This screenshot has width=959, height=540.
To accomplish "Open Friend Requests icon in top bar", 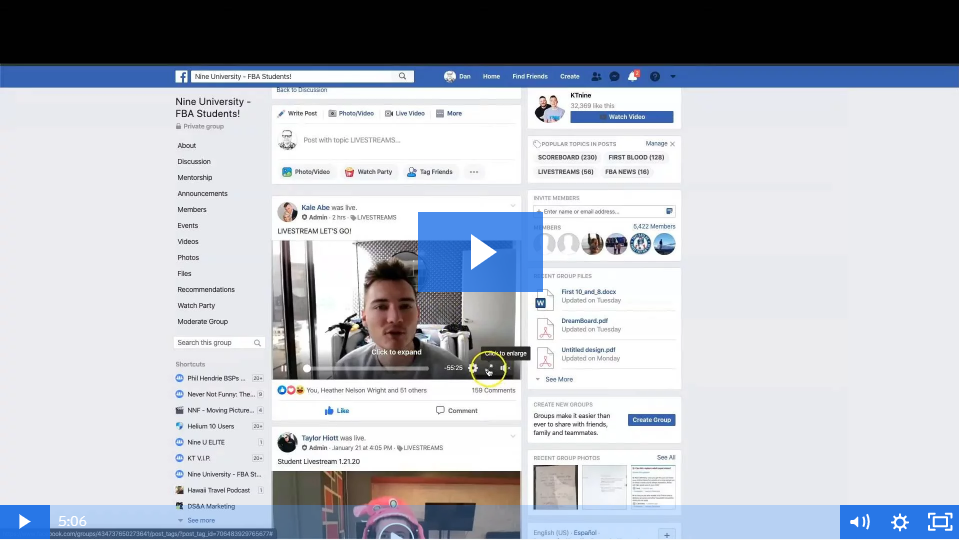I will (x=596, y=76).
